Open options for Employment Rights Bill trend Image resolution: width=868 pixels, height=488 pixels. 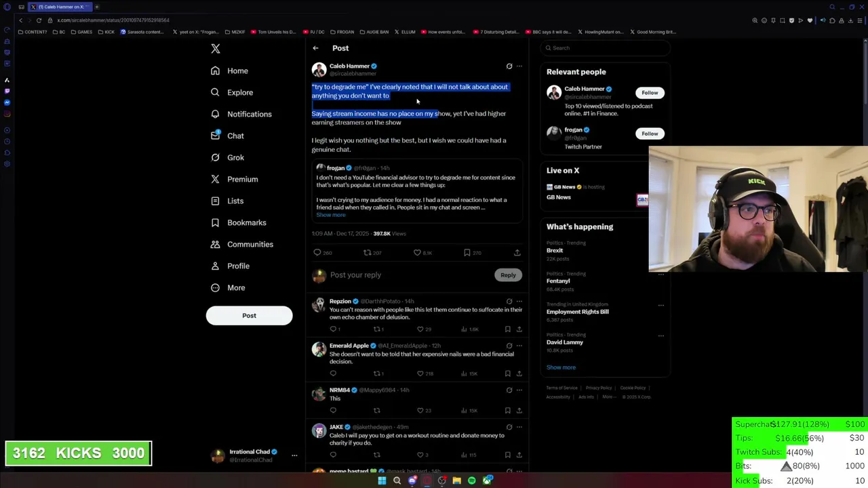click(661, 305)
